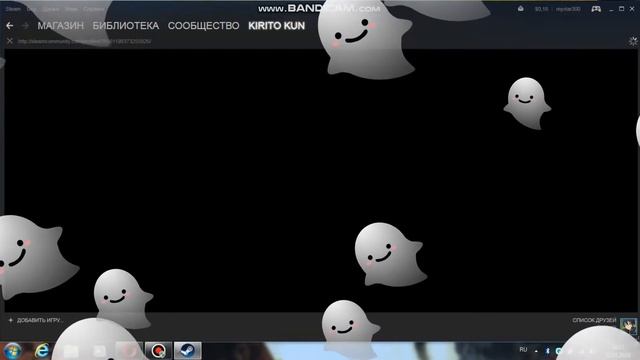640x360 pixels.
Task: Stop page loading with the X icon
Action: (10, 41)
